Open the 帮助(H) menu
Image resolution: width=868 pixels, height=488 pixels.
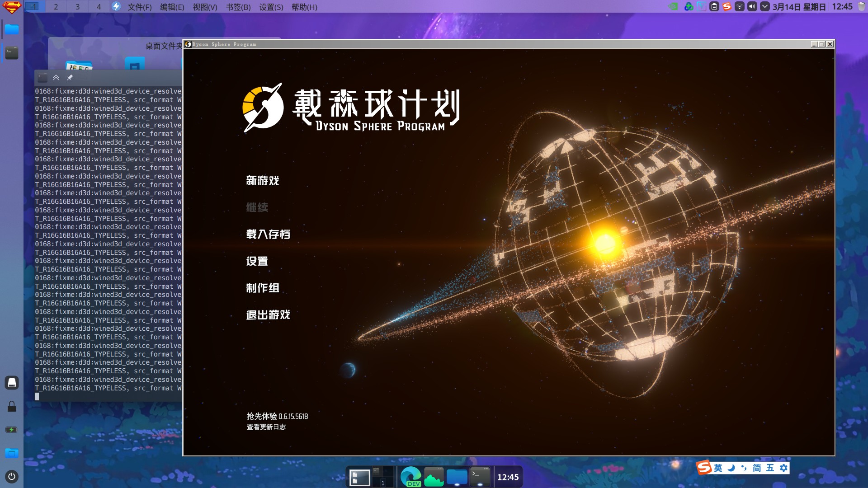click(x=304, y=7)
